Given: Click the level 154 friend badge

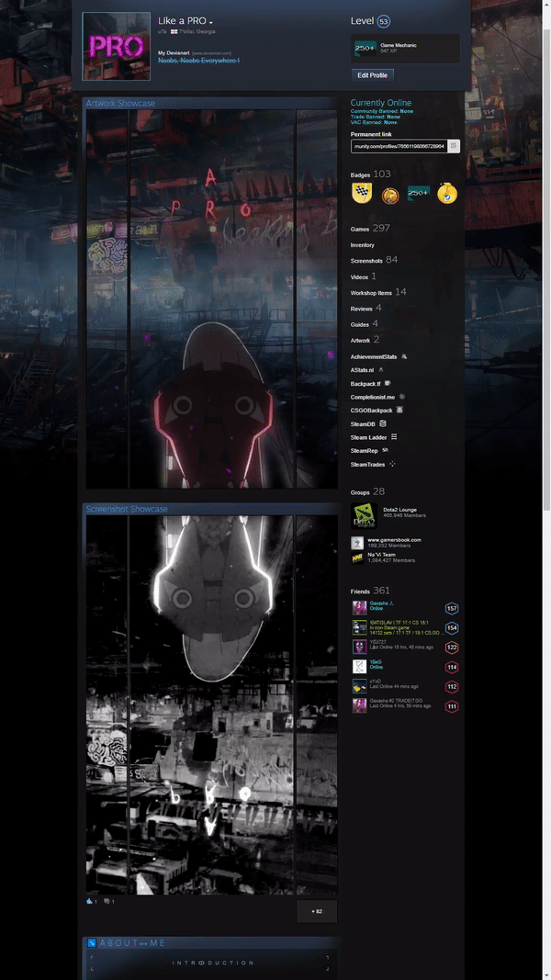Looking at the screenshot, I should 452,628.
